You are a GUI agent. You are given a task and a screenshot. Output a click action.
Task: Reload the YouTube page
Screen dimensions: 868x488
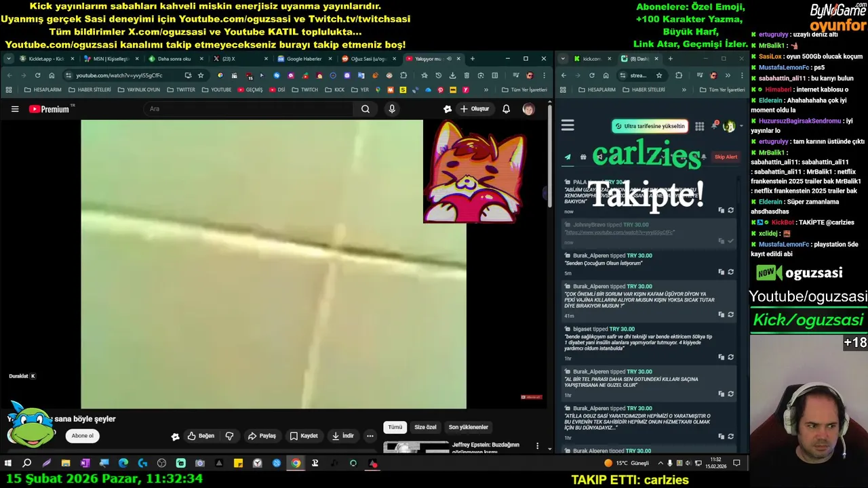click(37, 75)
